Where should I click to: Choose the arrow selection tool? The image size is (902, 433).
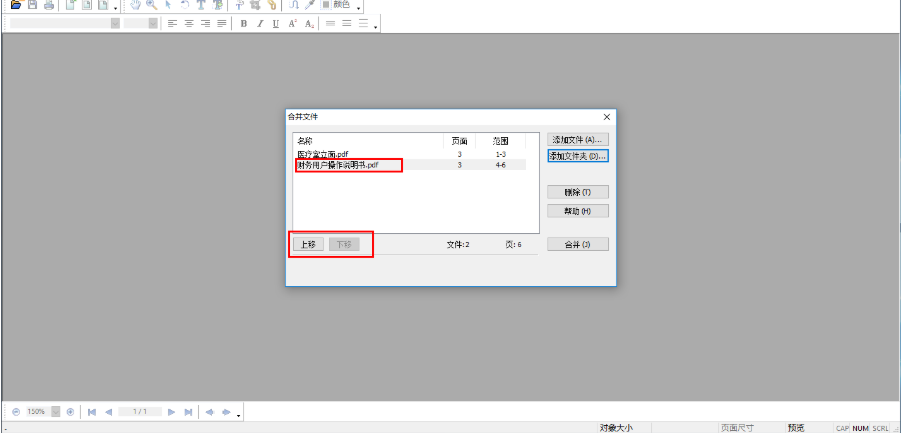(x=169, y=5)
